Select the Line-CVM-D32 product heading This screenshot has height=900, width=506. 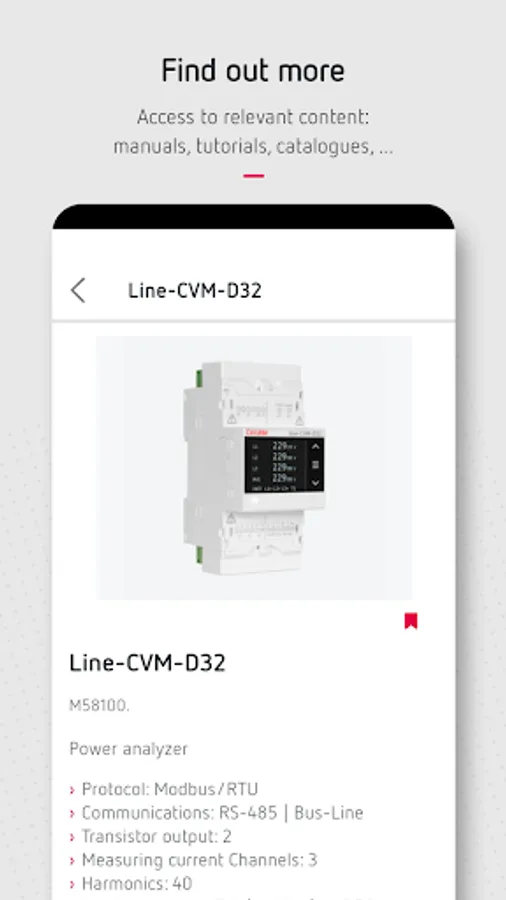(x=147, y=663)
